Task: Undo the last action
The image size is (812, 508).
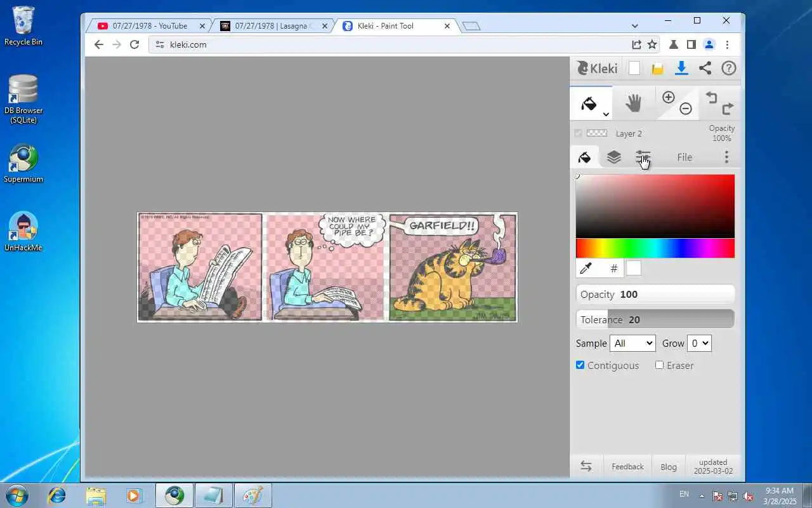Action: [711, 97]
